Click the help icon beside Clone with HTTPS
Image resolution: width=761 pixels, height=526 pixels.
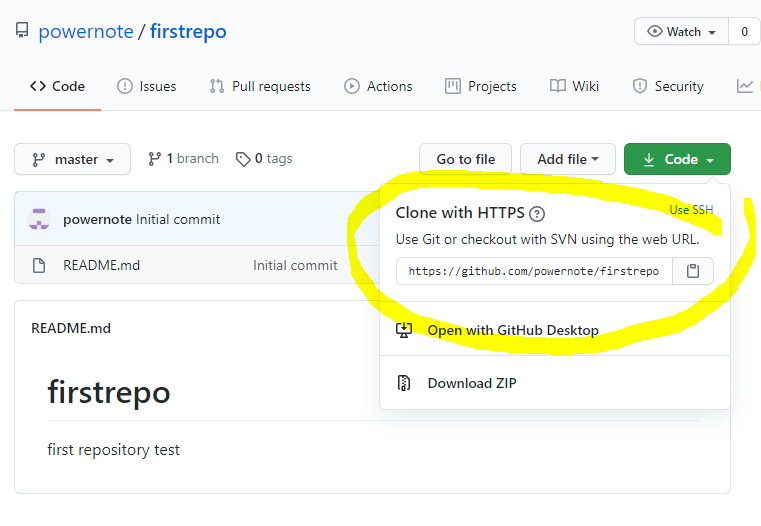click(537, 214)
